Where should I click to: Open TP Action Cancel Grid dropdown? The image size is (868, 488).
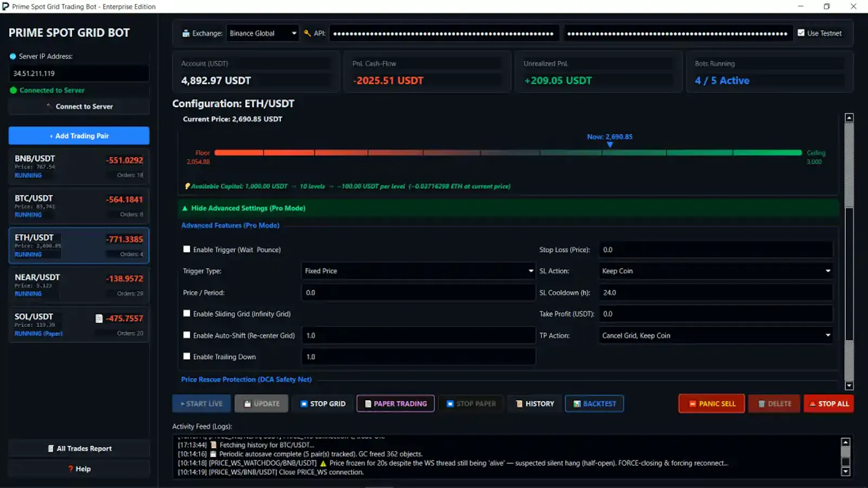(x=716, y=336)
